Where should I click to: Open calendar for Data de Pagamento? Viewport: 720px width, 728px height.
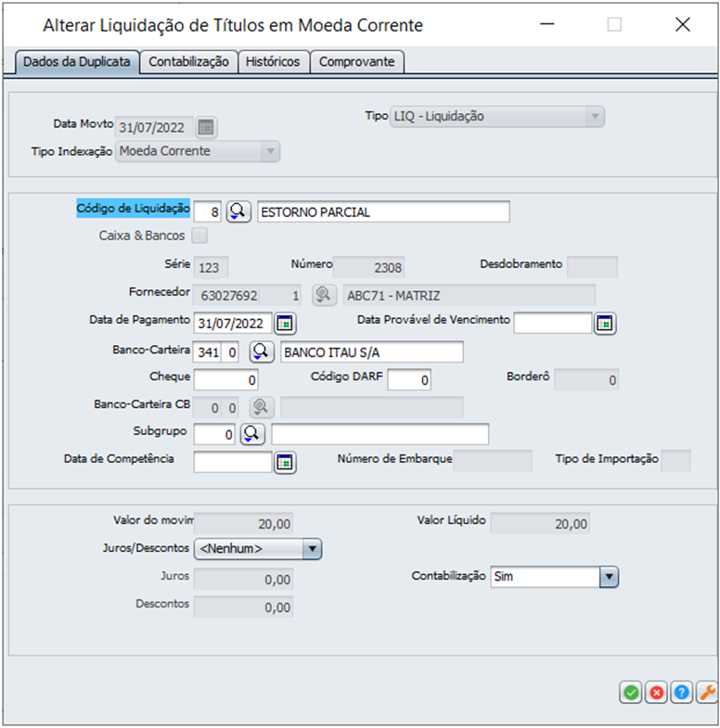tap(285, 323)
